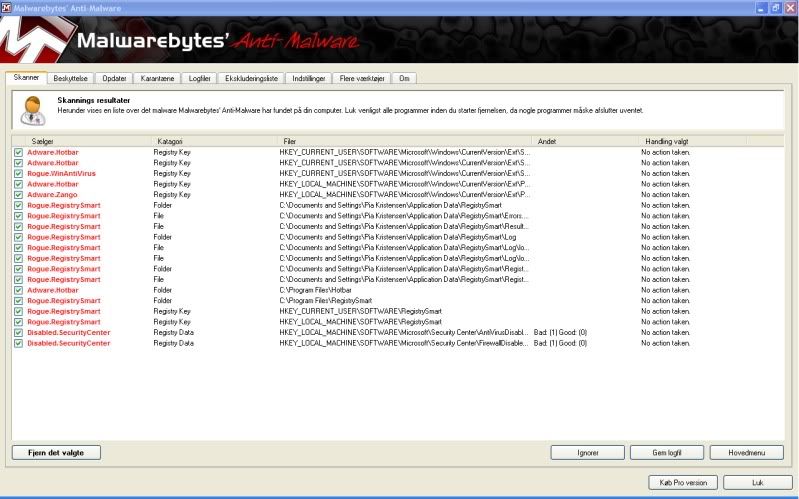Toggle checkbox for Application Data\RegistrySmart\Log folder row
Viewport: 799px width, 499px height.
[x=18, y=237]
